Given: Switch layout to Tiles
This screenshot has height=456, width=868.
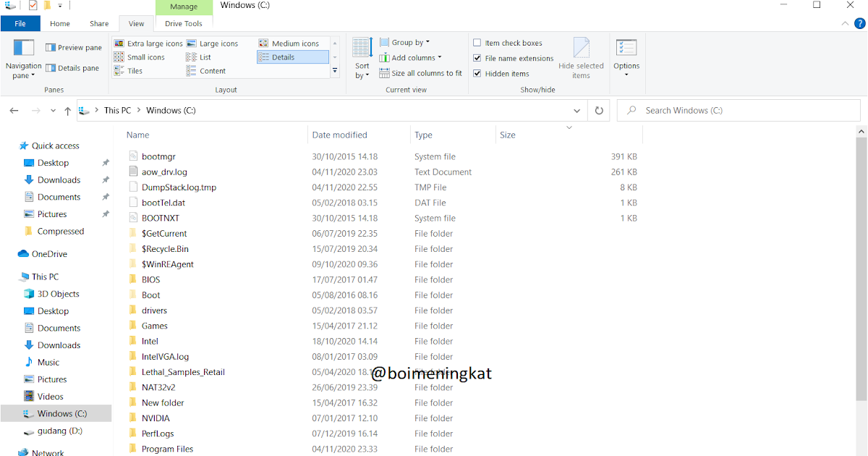Looking at the screenshot, I should tap(129, 71).
